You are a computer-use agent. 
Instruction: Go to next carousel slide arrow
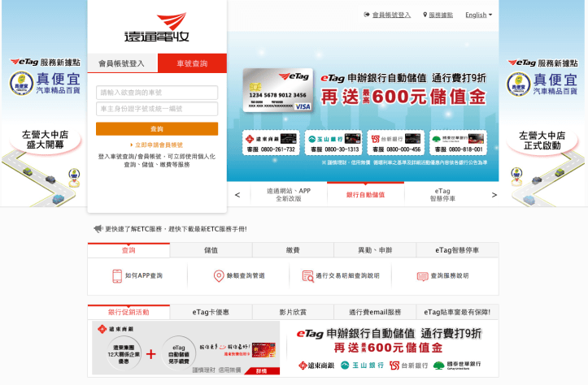pos(494,195)
